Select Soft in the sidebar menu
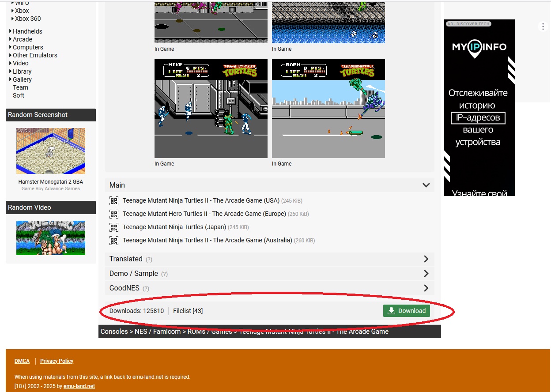 pos(19,95)
